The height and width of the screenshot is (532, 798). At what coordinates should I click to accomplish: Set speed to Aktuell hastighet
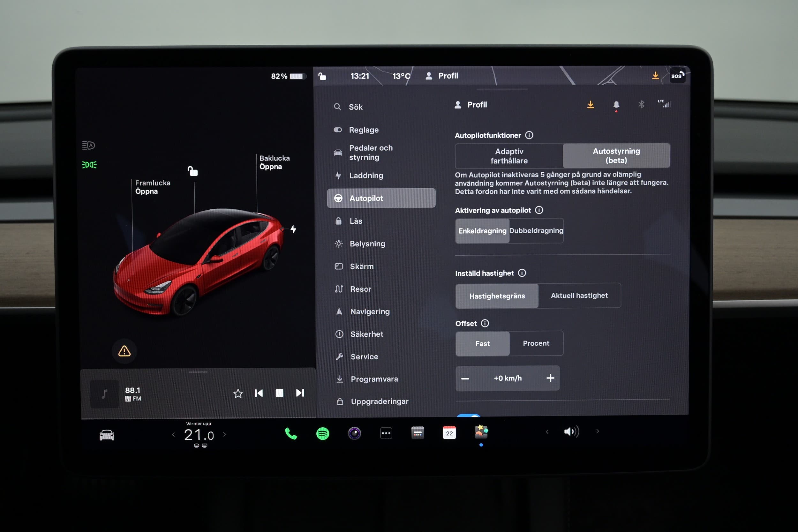(x=579, y=295)
